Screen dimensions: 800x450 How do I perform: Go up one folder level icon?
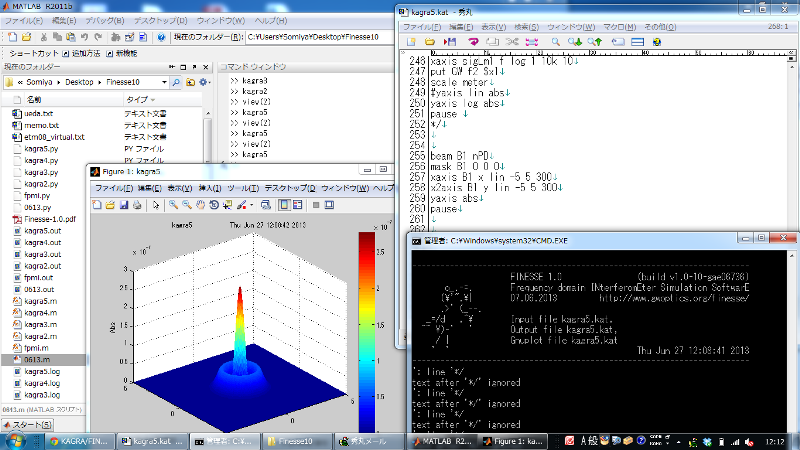[x=190, y=82]
